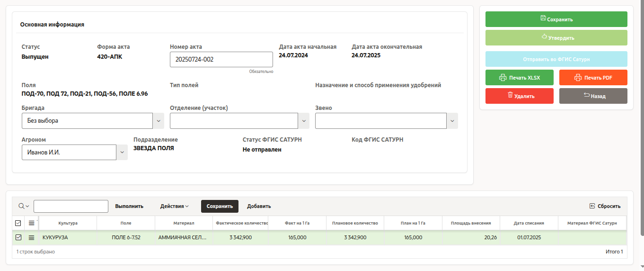
Task: Click Выполнить to run grid search
Action: pos(129,206)
